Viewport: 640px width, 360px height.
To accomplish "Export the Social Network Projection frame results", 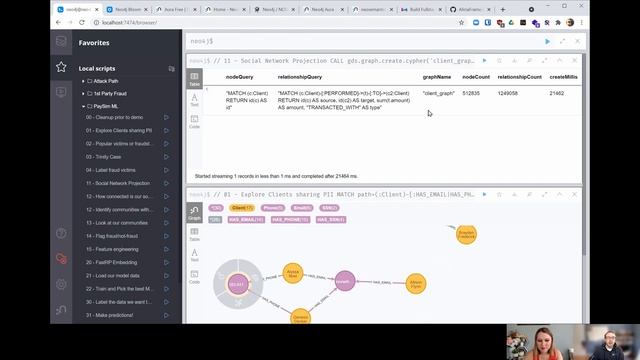I will (x=514, y=60).
